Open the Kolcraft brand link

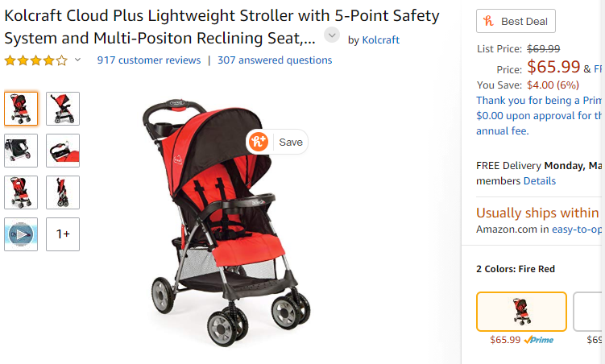click(380, 39)
